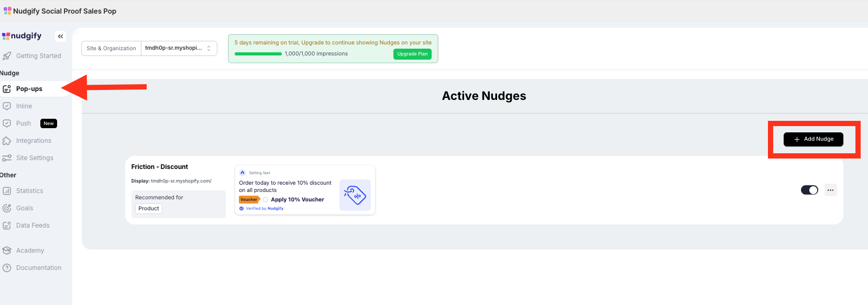Click the Apply 10% Voucher label
The image size is (868, 305).
point(298,199)
